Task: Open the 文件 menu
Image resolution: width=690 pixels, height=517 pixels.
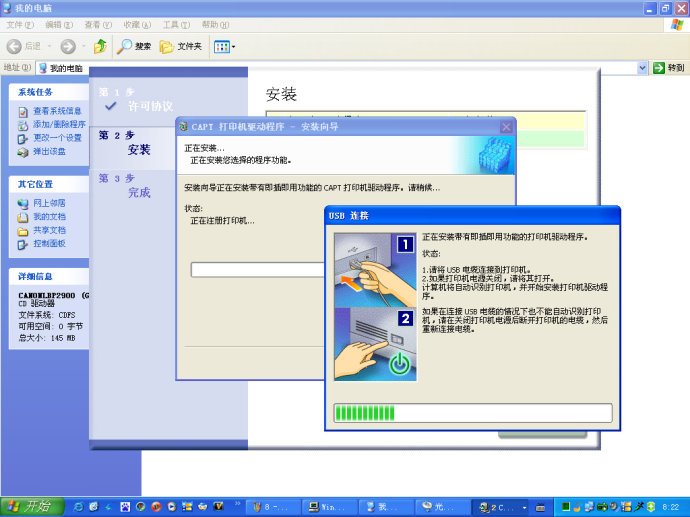Action: click(19, 24)
